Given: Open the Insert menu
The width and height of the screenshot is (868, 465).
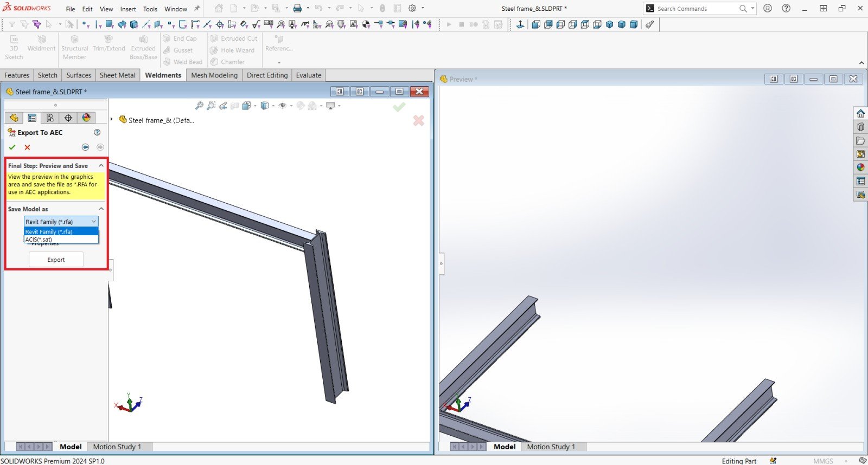Looking at the screenshot, I should pos(128,9).
